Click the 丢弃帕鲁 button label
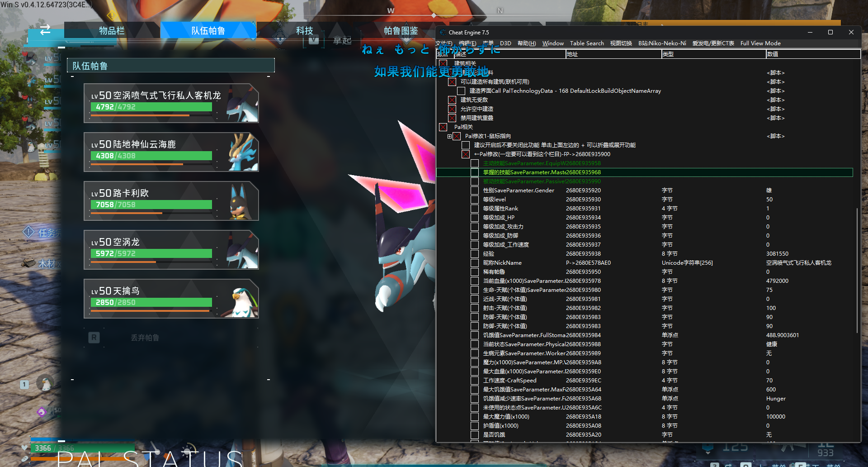The height and width of the screenshot is (467, 868). pyautogui.click(x=145, y=338)
